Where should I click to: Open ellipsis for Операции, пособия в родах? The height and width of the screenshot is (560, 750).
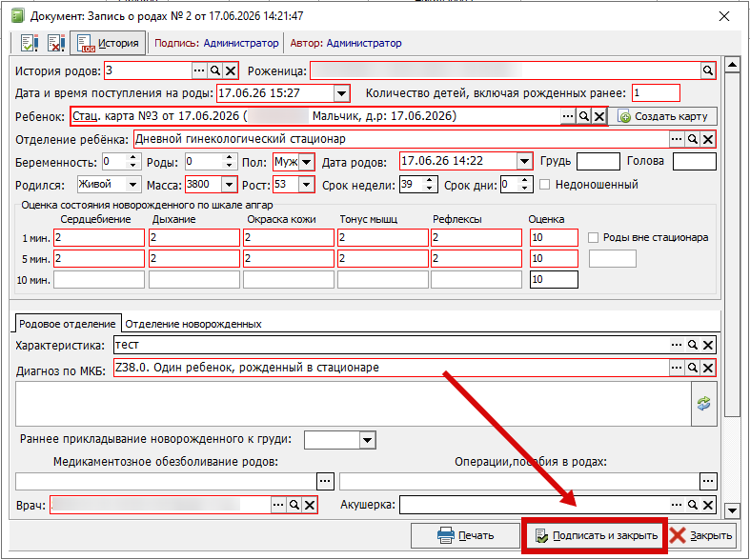pyautogui.click(x=708, y=481)
